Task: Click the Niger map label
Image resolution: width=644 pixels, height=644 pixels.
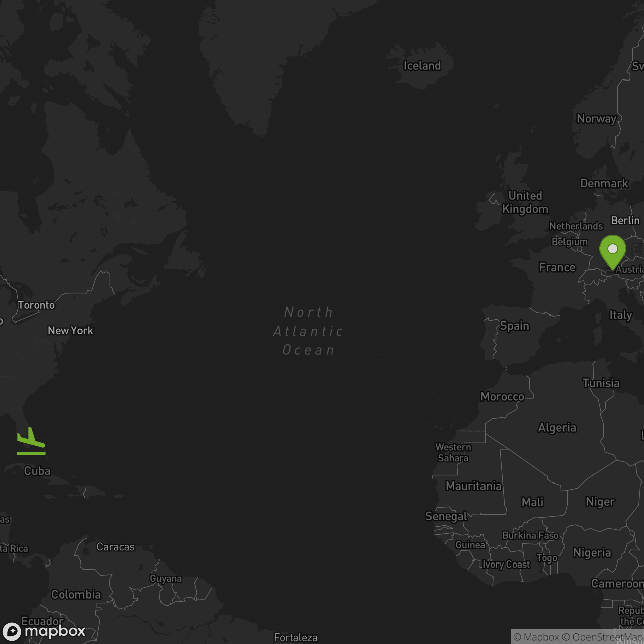Action: (600, 502)
